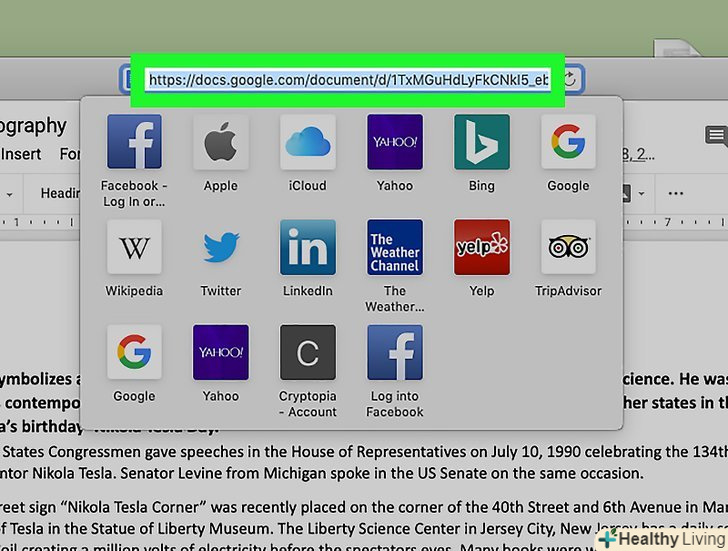Open the Heading style dropdown
Image resolution: width=728 pixels, height=551 pixels.
click(59, 193)
